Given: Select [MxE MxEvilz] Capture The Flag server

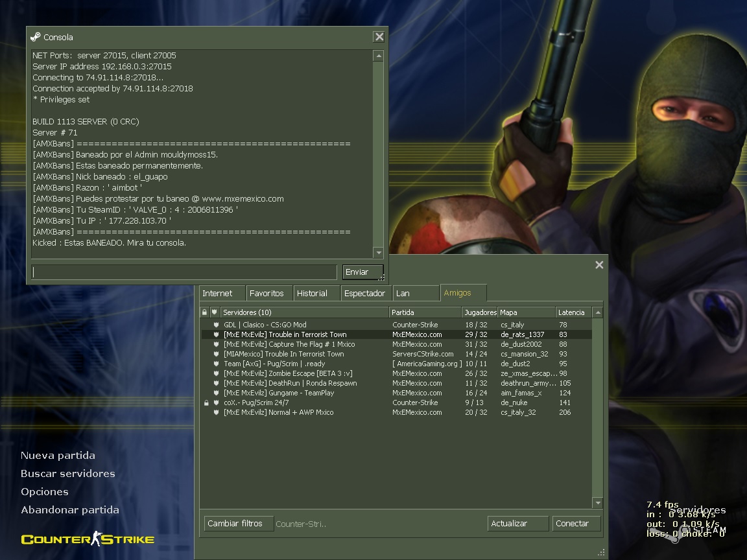Looking at the screenshot, I should (396, 344).
